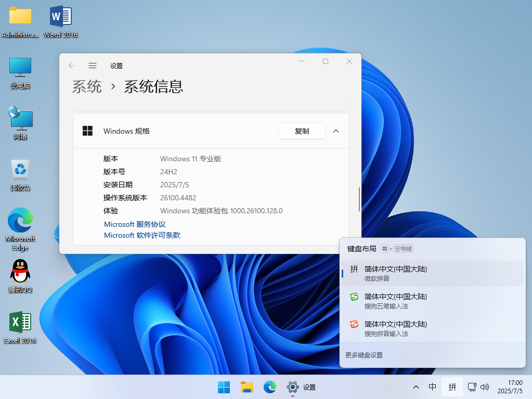Image resolution: width=532 pixels, height=399 pixels.
Task: Select the 此电脑 desktop icon
Action: (x=20, y=73)
